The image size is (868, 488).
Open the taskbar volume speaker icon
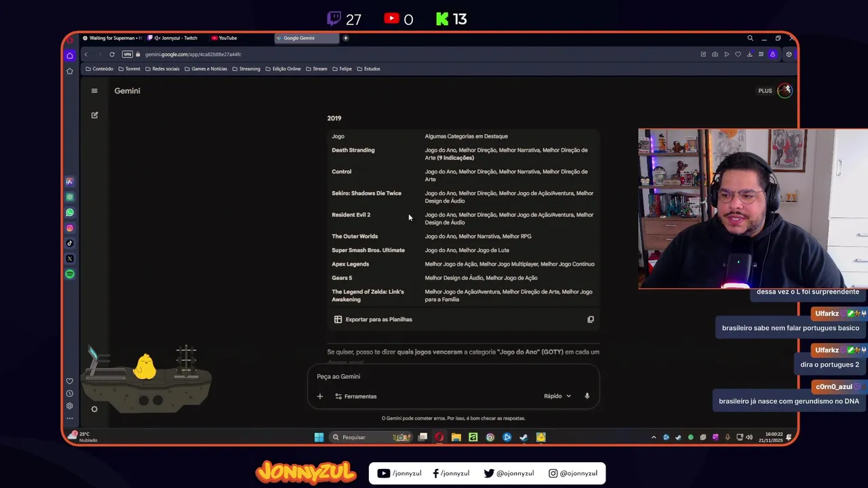[x=749, y=437]
